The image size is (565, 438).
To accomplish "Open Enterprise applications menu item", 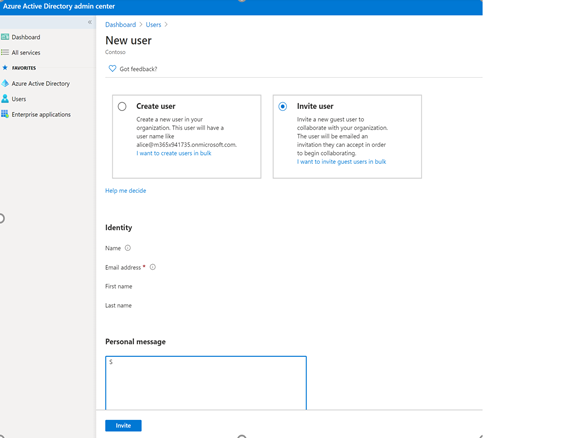I will point(41,115).
